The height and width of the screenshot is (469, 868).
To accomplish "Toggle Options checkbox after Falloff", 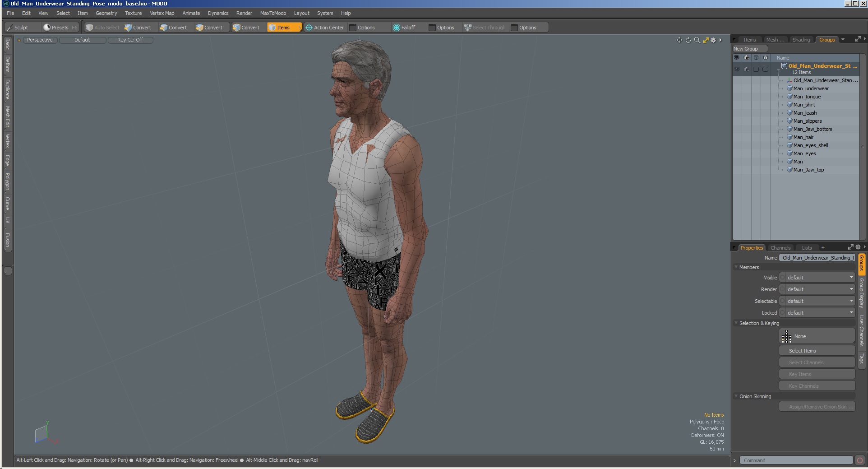I will (432, 28).
